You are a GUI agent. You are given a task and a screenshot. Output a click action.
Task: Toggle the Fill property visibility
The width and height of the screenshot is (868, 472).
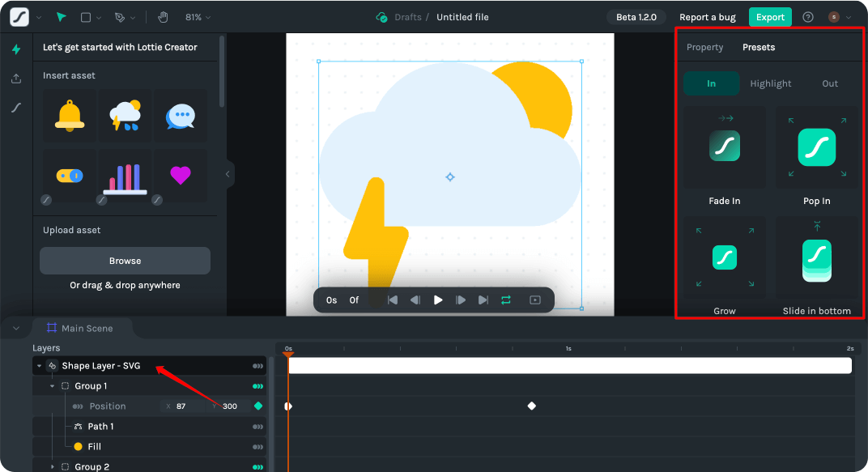coord(257,446)
